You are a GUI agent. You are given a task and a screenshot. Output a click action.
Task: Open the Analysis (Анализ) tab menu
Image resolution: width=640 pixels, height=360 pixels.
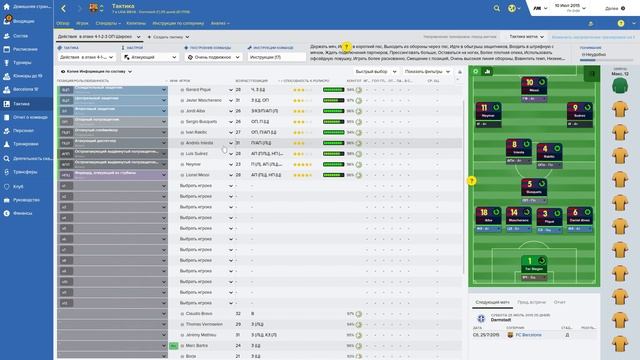220,24
